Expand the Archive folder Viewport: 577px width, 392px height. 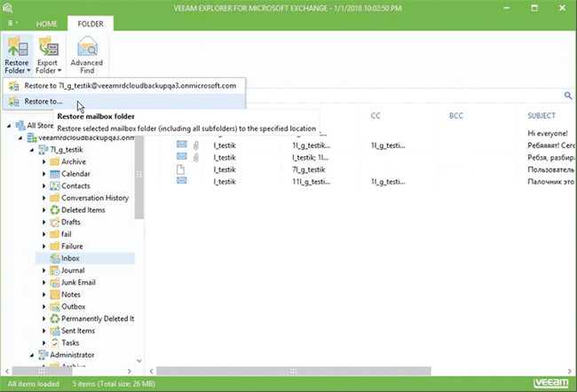pos(43,161)
